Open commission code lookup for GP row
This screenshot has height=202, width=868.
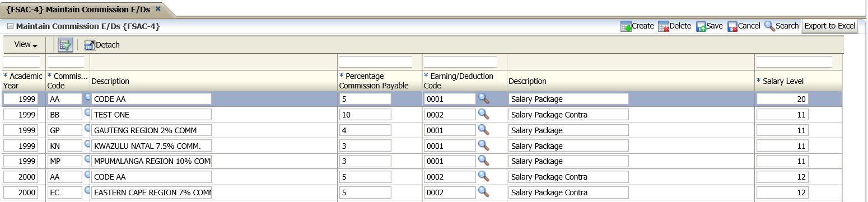coord(87,129)
